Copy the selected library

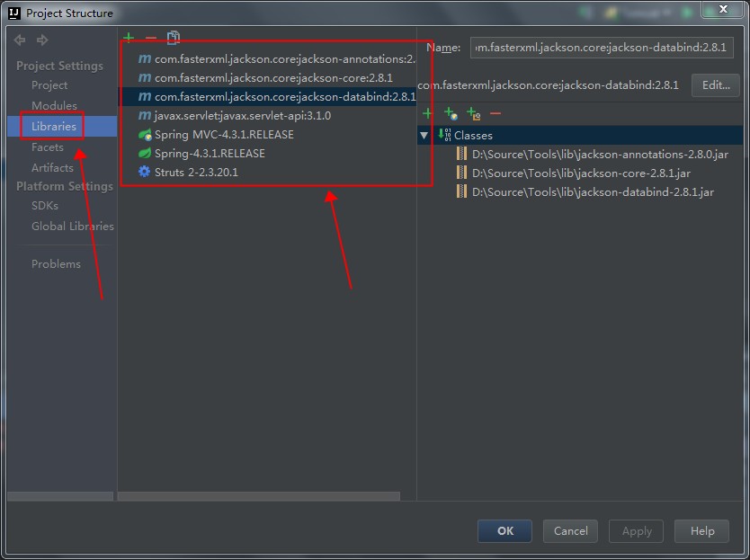pyautogui.click(x=174, y=37)
